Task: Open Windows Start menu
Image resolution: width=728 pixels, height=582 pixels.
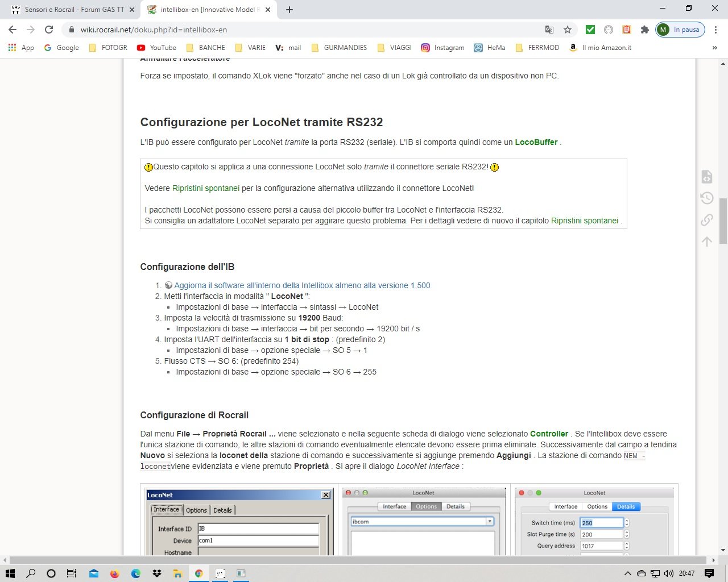Action: click(10, 573)
